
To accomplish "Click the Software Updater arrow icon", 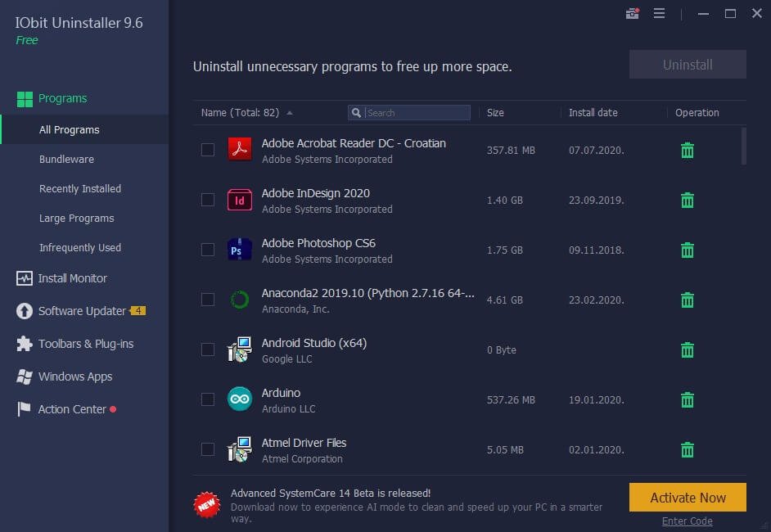I will click(24, 311).
